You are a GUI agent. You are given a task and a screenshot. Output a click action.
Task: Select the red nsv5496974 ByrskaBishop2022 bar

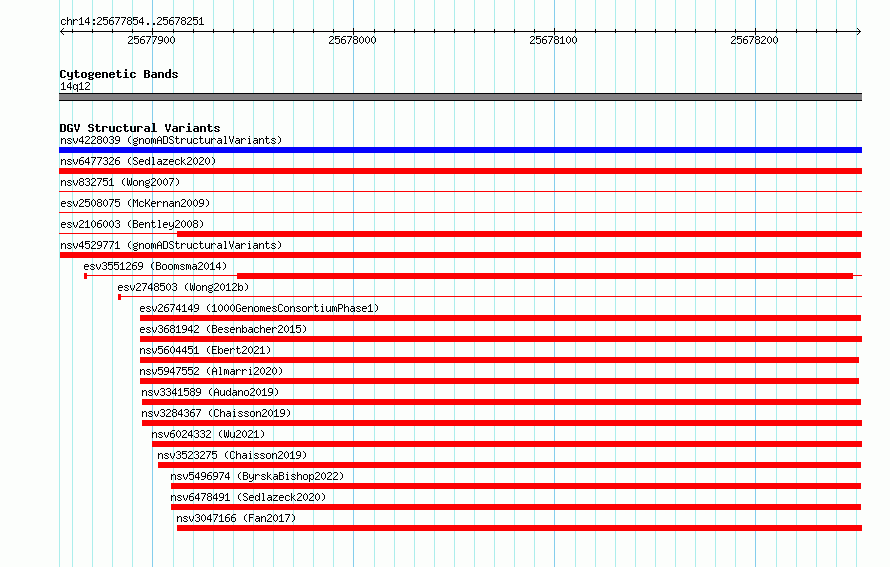[516, 486]
